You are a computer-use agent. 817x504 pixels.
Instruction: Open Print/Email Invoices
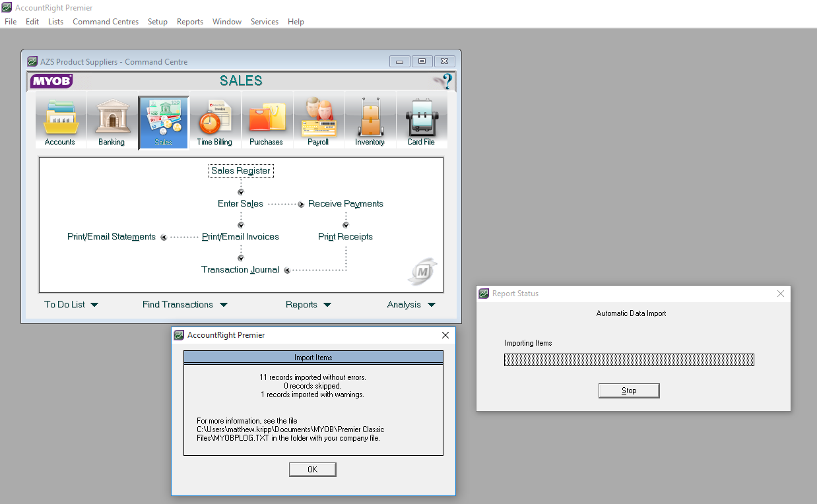point(240,237)
